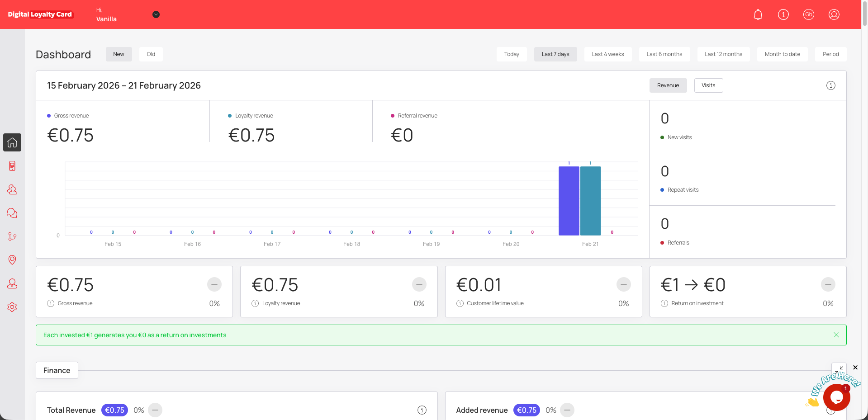
Task: Select the integrations branch icon in sidebar
Action: click(12, 236)
